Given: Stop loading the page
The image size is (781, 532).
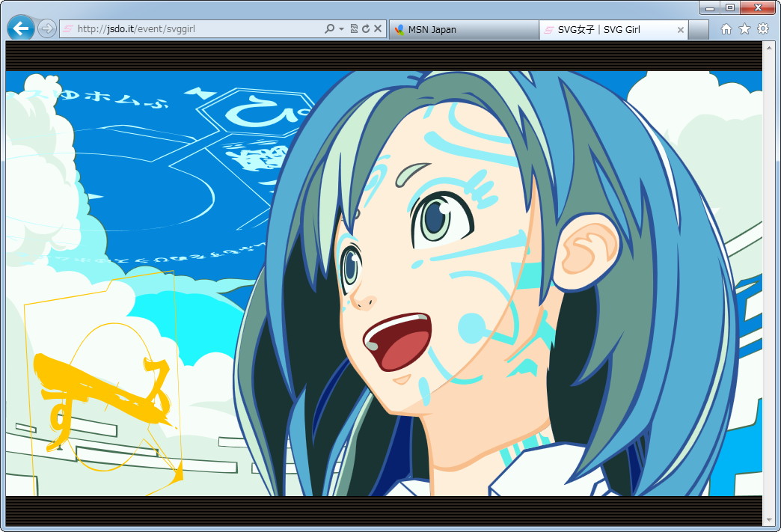Looking at the screenshot, I should coord(377,29).
